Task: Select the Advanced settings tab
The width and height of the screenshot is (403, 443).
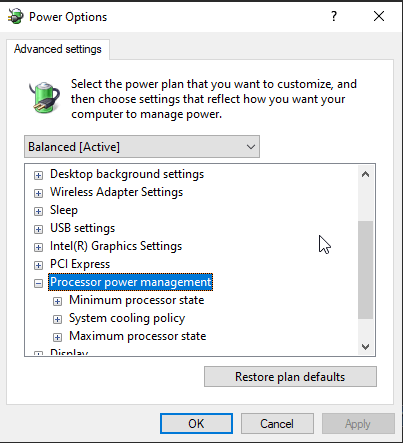Action: point(58,49)
